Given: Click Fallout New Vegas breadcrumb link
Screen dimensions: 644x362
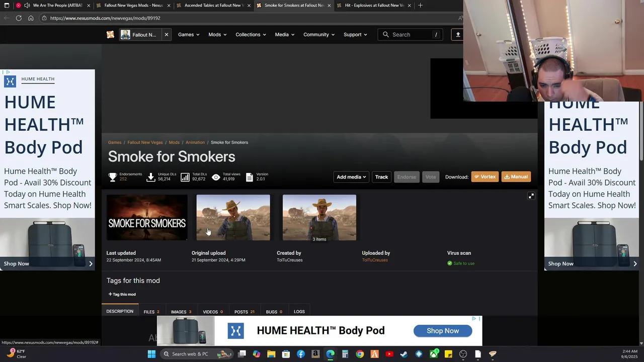Looking at the screenshot, I should pyautogui.click(x=145, y=142).
